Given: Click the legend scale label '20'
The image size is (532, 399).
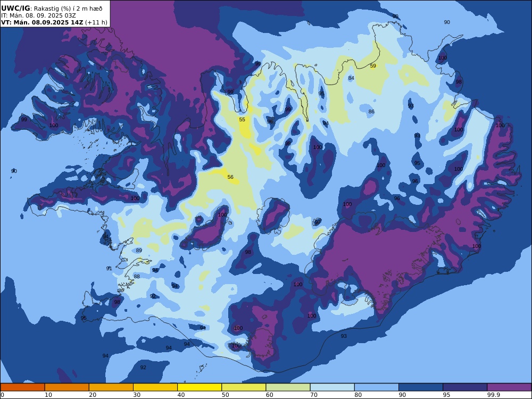Looking at the screenshot, I should [x=93, y=395].
